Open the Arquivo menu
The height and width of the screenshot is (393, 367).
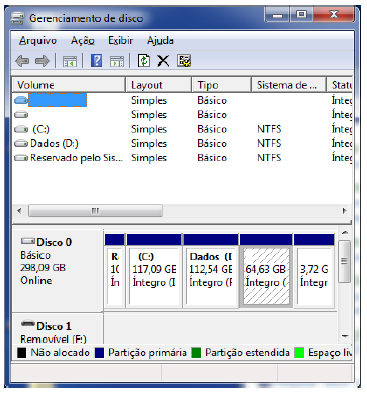(38, 41)
